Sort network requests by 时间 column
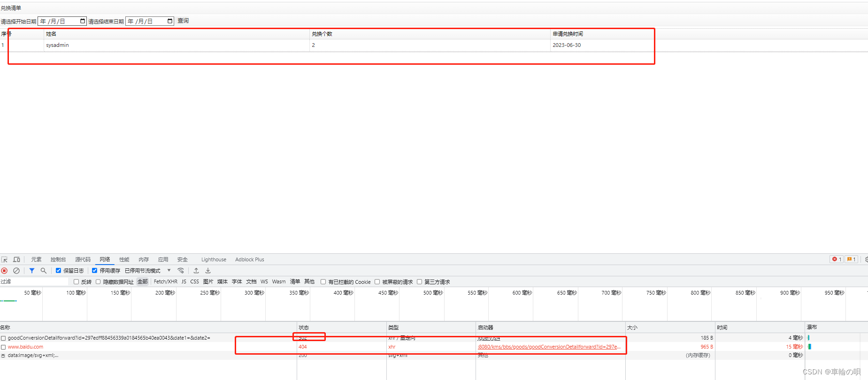The image size is (868, 380). click(760, 327)
